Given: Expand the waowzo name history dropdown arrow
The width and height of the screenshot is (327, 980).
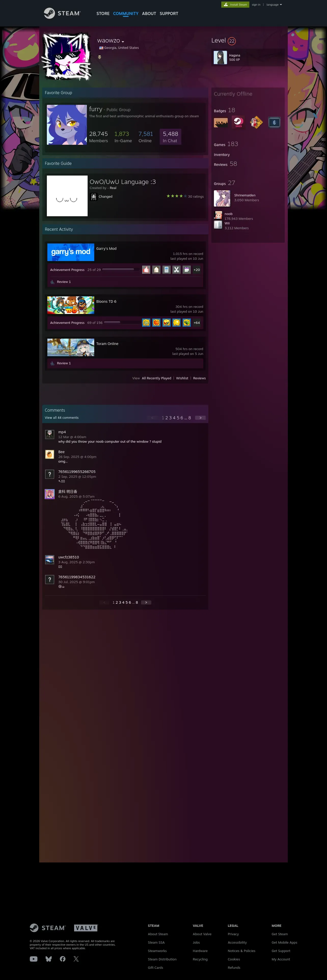Looking at the screenshot, I should (x=123, y=42).
